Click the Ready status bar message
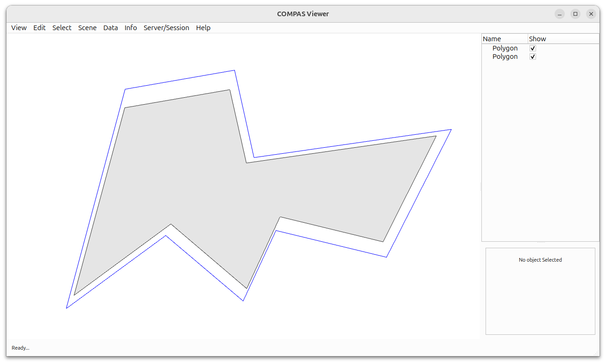The image size is (606, 364). tap(20, 348)
